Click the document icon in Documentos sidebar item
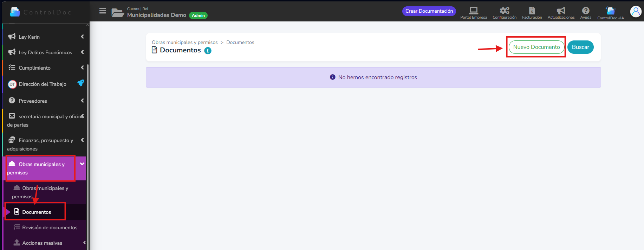 click(17, 212)
